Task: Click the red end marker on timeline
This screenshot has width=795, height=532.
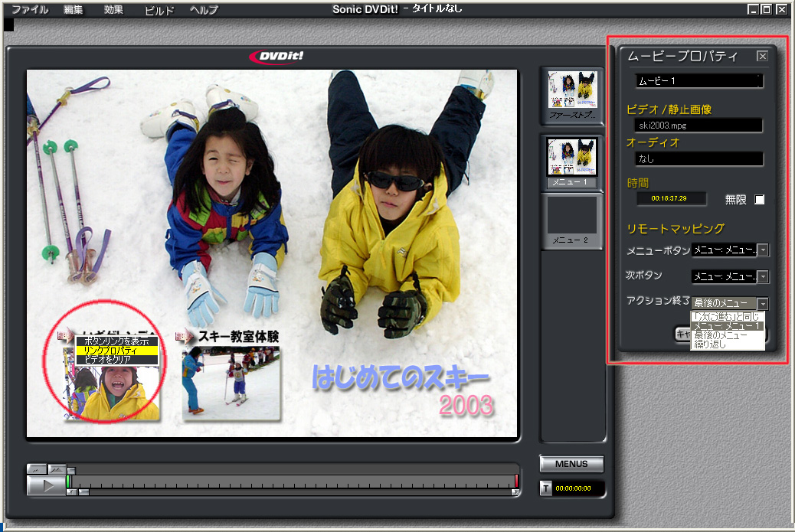Action: (516, 480)
